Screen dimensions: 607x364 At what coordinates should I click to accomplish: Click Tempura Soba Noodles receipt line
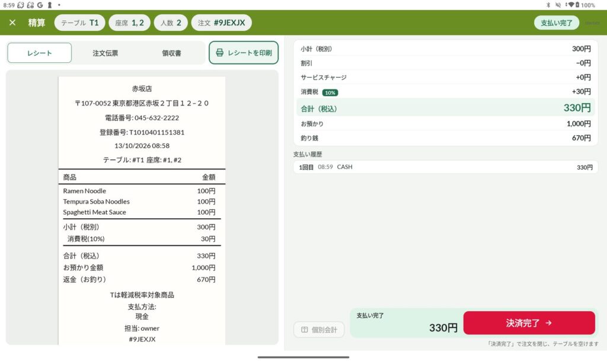[139, 202]
